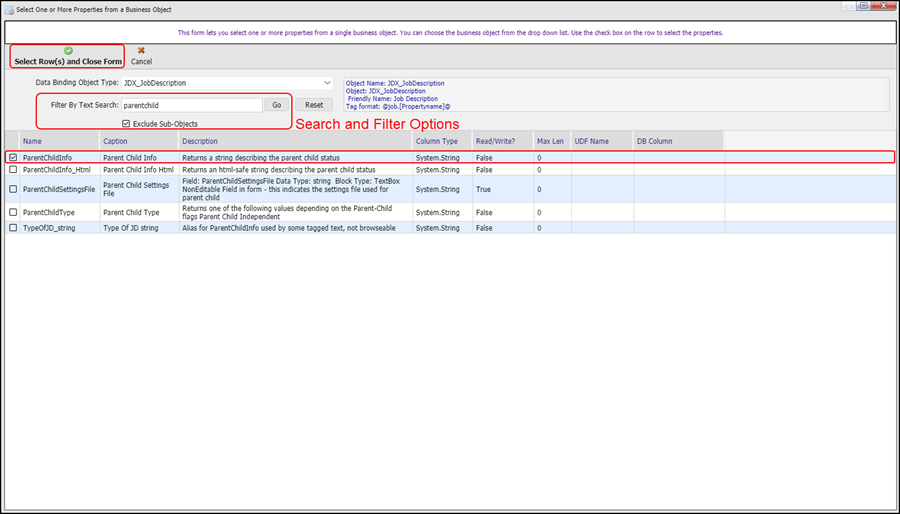900x514 pixels.
Task: Toggle the Exclude Sub-Objects checkbox
Action: tap(125, 124)
